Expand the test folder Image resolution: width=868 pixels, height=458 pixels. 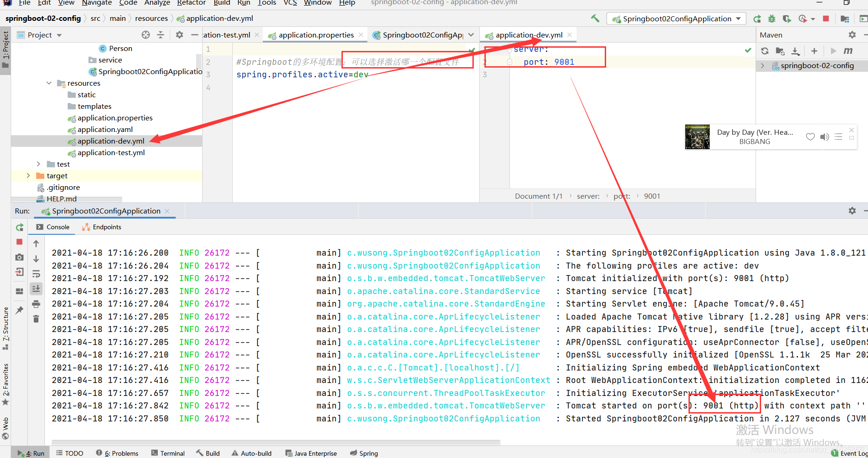39,164
